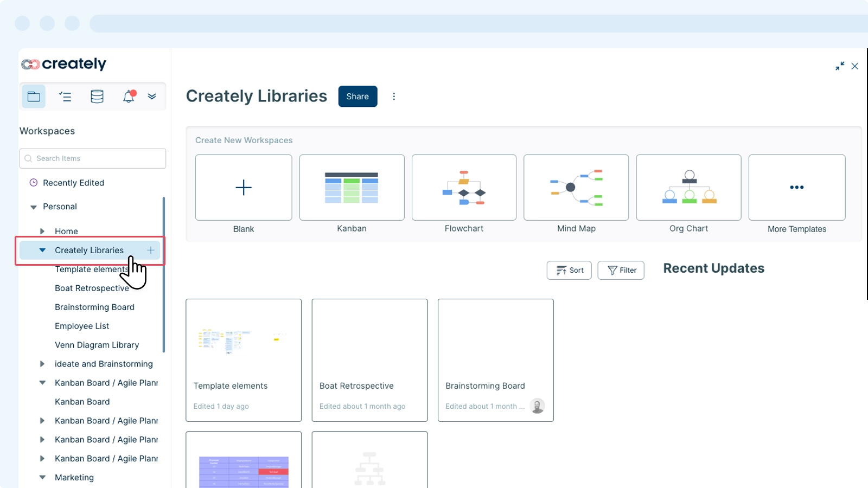Open the Kanban Board workspace in sidebar
Image resolution: width=868 pixels, height=488 pixels.
point(82,402)
